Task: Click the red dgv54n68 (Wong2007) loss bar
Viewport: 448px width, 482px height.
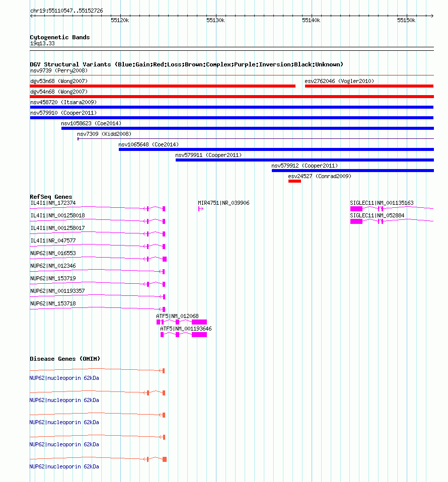Action: (232, 97)
